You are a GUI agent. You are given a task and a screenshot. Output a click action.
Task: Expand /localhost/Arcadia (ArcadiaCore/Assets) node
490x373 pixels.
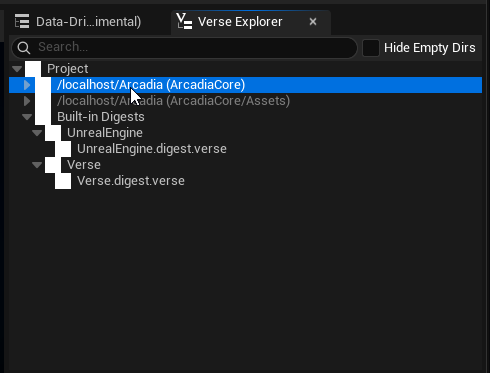(27, 101)
